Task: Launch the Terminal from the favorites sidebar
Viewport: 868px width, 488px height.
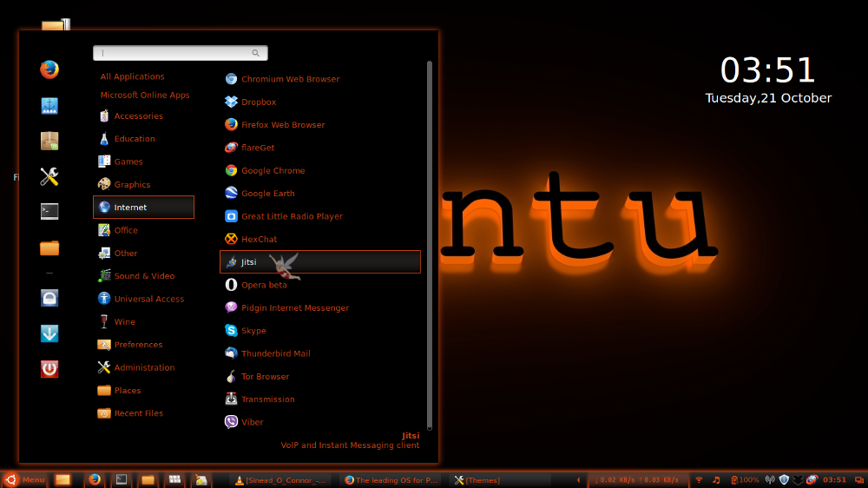Action: (49, 212)
